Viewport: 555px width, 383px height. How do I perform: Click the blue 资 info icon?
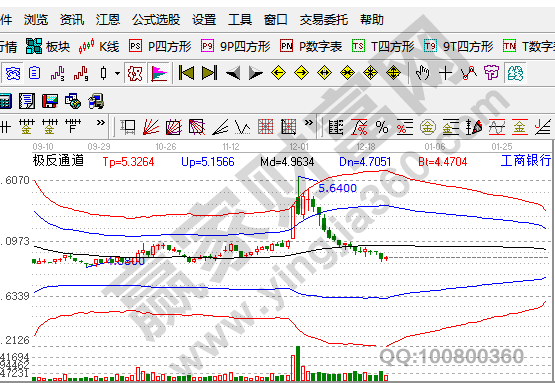13,73
